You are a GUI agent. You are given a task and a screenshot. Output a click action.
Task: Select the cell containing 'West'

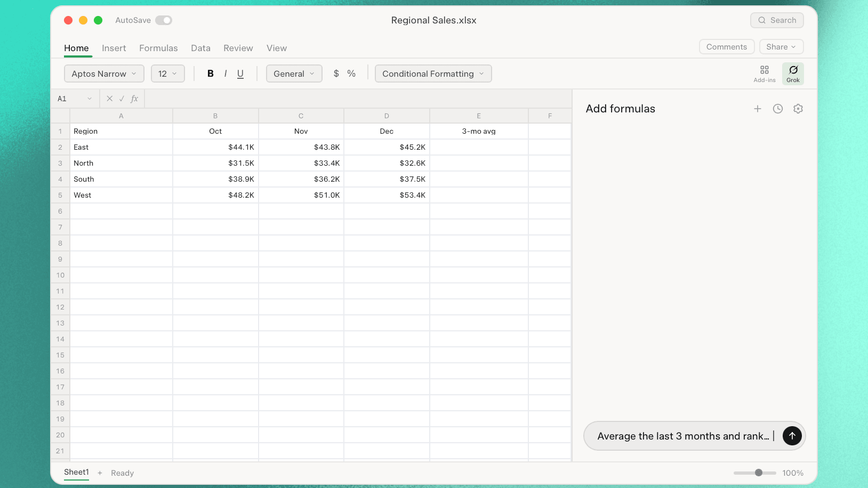pos(122,195)
